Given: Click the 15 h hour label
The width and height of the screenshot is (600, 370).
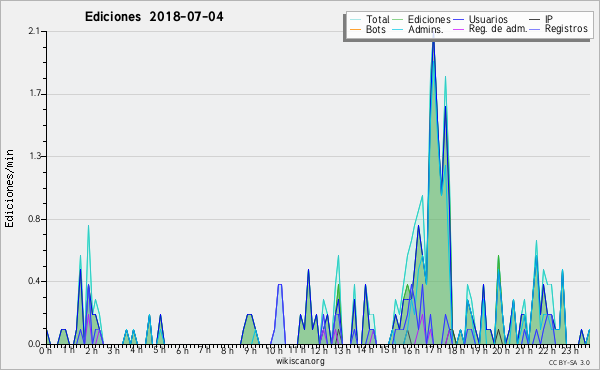Looking at the screenshot, I should point(388,350).
